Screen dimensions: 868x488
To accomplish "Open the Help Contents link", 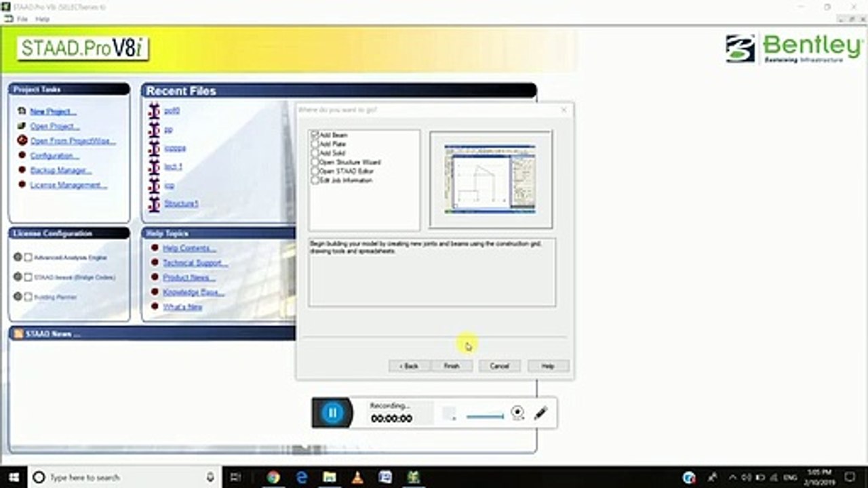I will (189, 248).
